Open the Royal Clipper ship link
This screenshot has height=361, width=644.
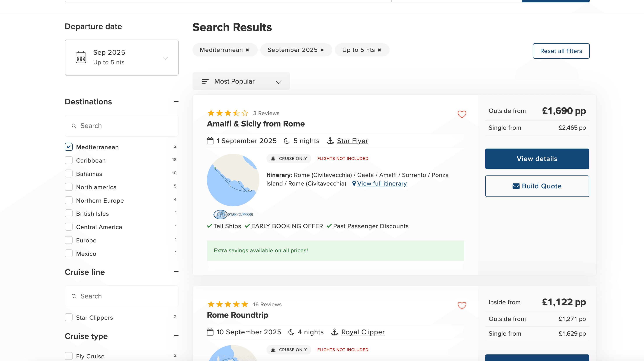pos(363,332)
